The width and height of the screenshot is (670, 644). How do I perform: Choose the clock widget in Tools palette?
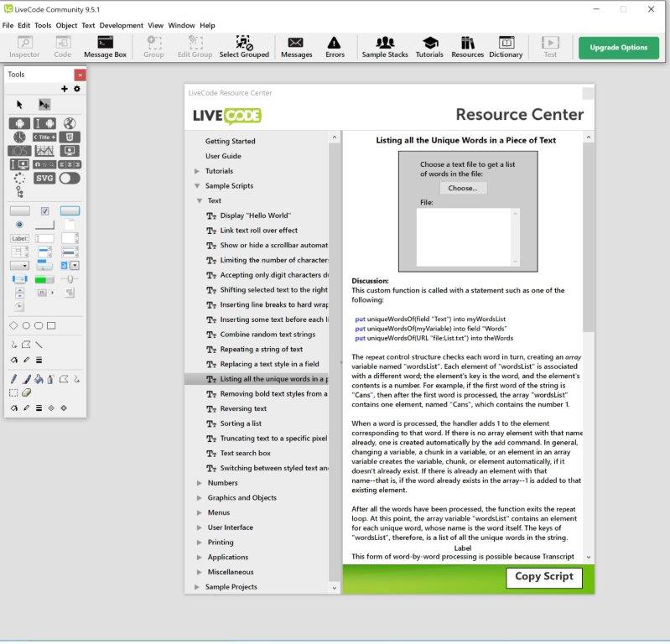[x=19, y=137]
